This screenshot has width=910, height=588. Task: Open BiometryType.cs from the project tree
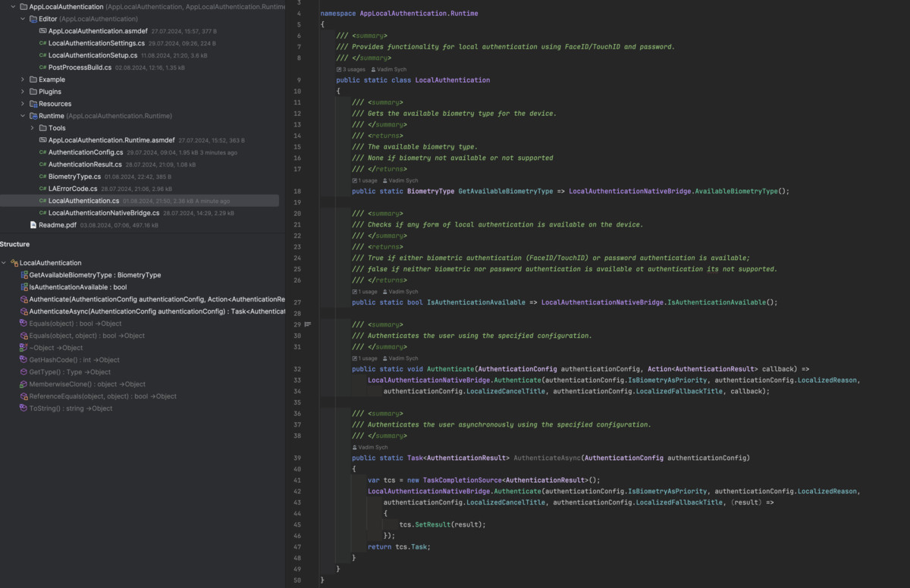coord(74,177)
